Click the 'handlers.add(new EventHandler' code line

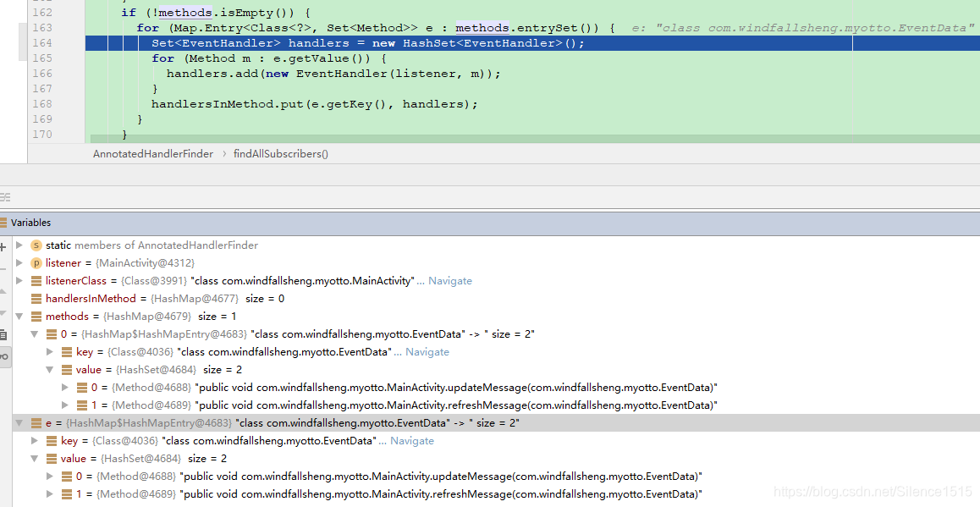click(x=333, y=74)
